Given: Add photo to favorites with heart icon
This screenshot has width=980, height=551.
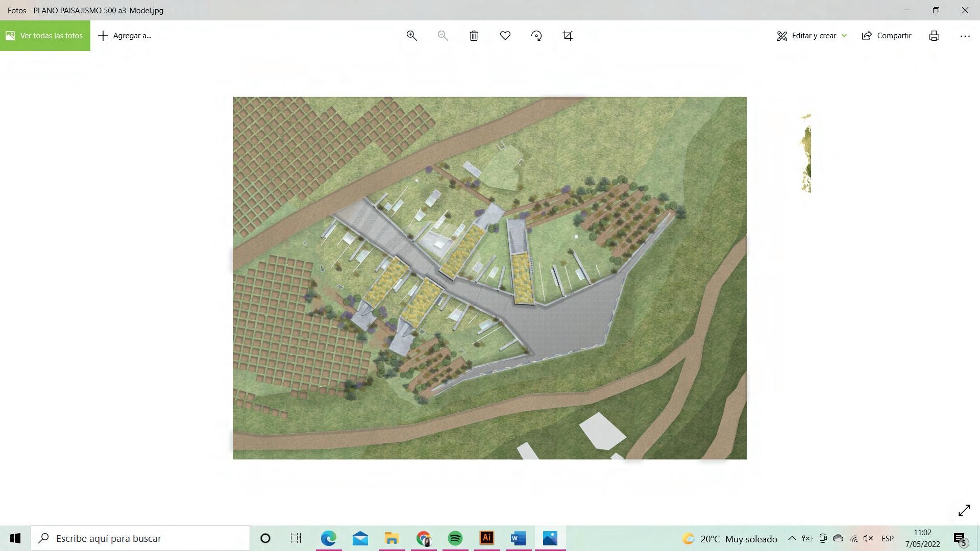Looking at the screenshot, I should (x=505, y=36).
